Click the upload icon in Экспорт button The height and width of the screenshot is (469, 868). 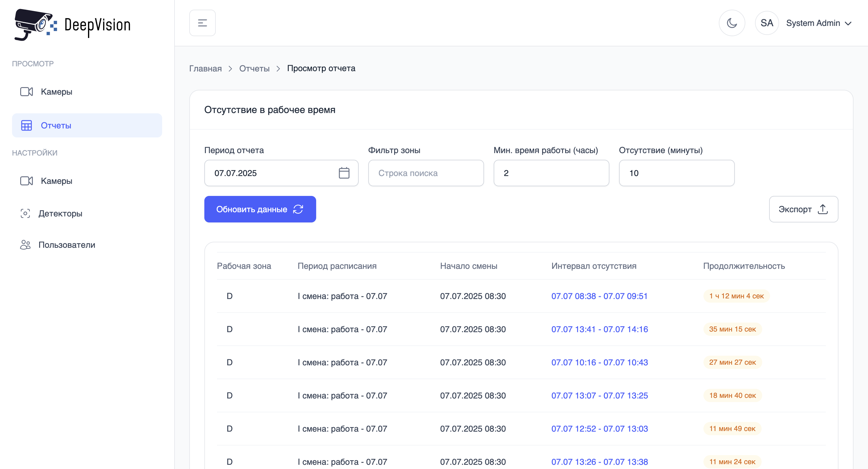tap(822, 209)
